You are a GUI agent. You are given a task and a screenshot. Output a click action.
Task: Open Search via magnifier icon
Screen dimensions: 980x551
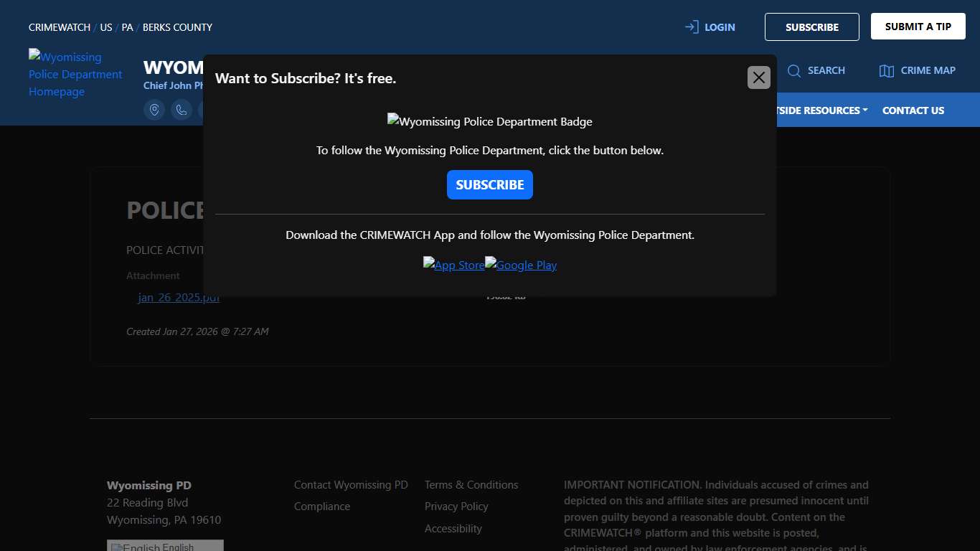coord(794,70)
